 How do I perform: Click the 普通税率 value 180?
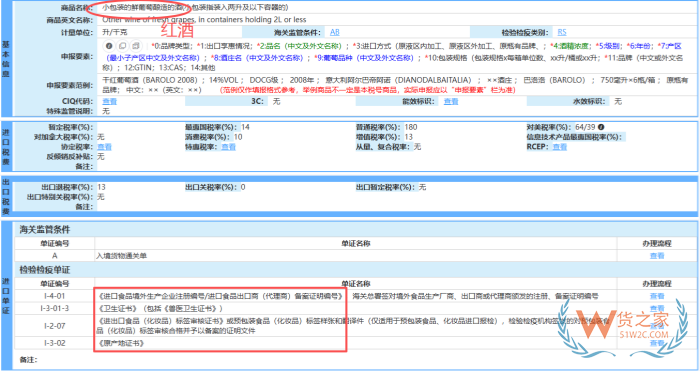point(411,127)
